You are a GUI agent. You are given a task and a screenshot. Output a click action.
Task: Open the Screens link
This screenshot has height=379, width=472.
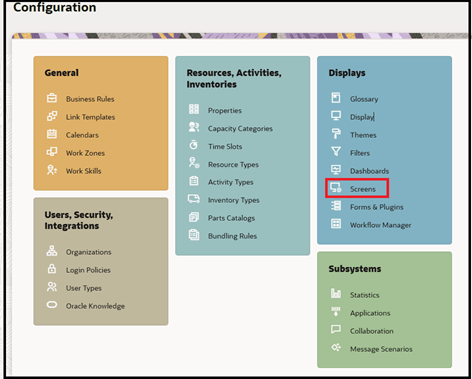click(x=363, y=189)
